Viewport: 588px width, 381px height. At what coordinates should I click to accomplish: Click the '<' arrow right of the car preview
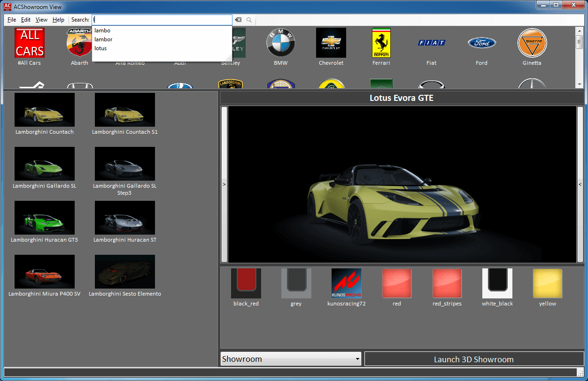[580, 184]
